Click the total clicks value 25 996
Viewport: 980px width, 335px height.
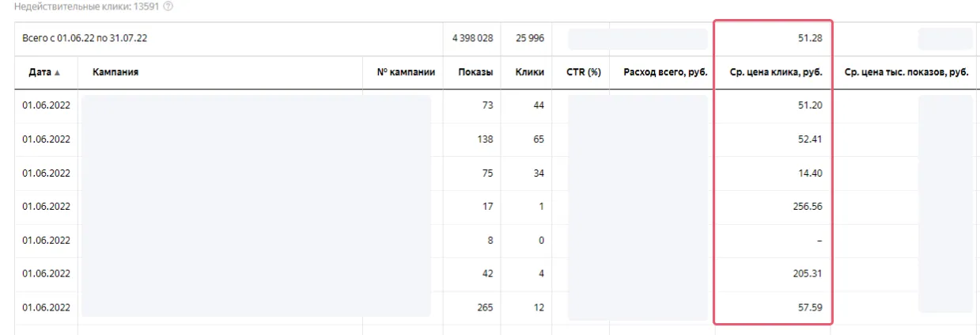(x=529, y=39)
